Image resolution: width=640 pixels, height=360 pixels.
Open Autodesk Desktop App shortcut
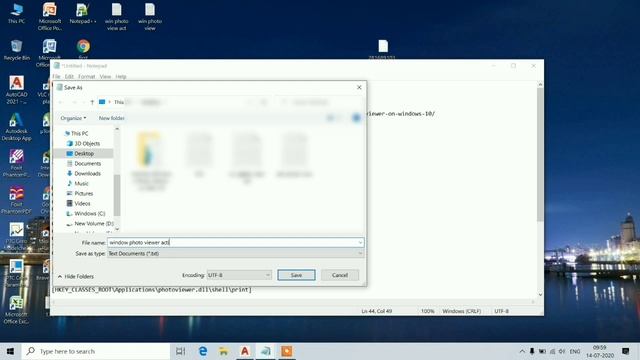[16, 127]
